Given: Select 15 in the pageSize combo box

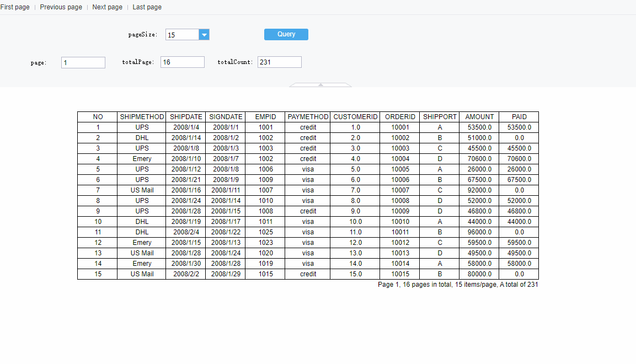Looking at the screenshot, I should pos(182,34).
